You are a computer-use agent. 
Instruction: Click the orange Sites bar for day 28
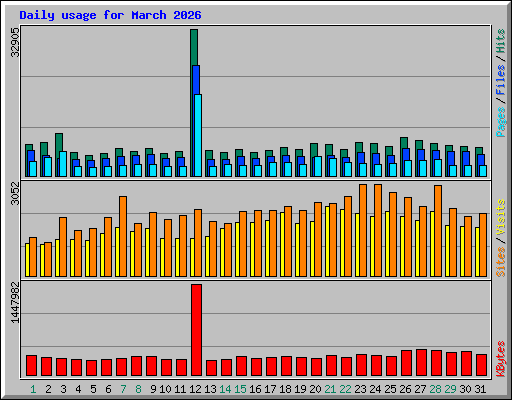(x=438, y=231)
